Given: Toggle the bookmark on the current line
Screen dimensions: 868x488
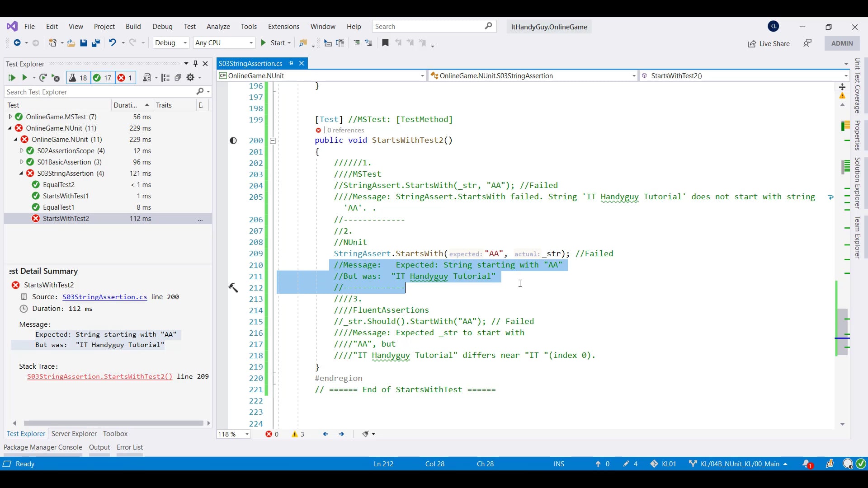Looking at the screenshot, I should point(385,43).
